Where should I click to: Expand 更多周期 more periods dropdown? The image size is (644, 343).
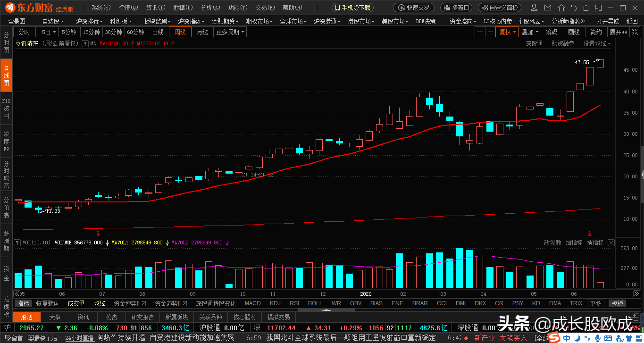point(230,32)
